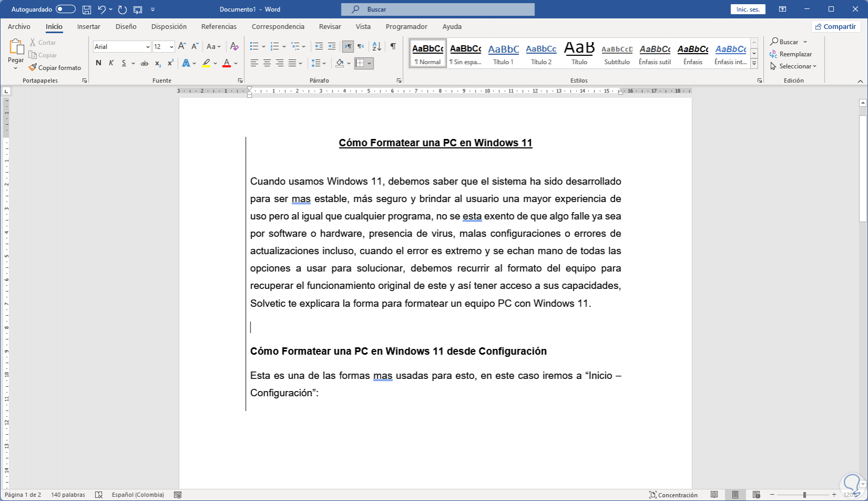The height and width of the screenshot is (501, 868).
Task: Toggle right-to-left text direction
Action: [x=360, y=46]
